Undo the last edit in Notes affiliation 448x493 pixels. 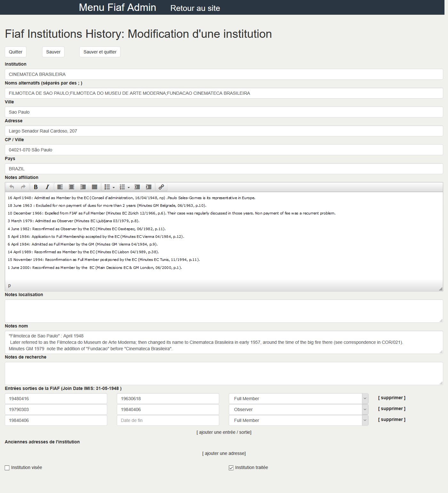coord(12,187)
